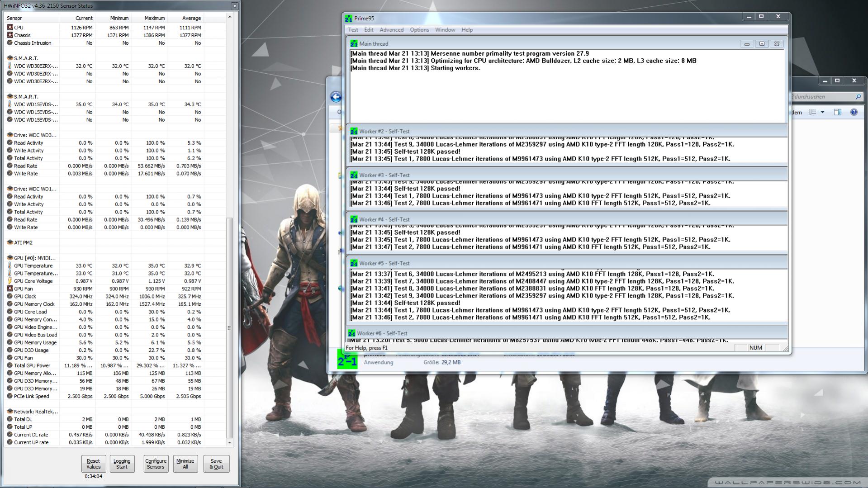Click the Worker #5 window icon
The image size is (868, 488).
tap(354, 263)
